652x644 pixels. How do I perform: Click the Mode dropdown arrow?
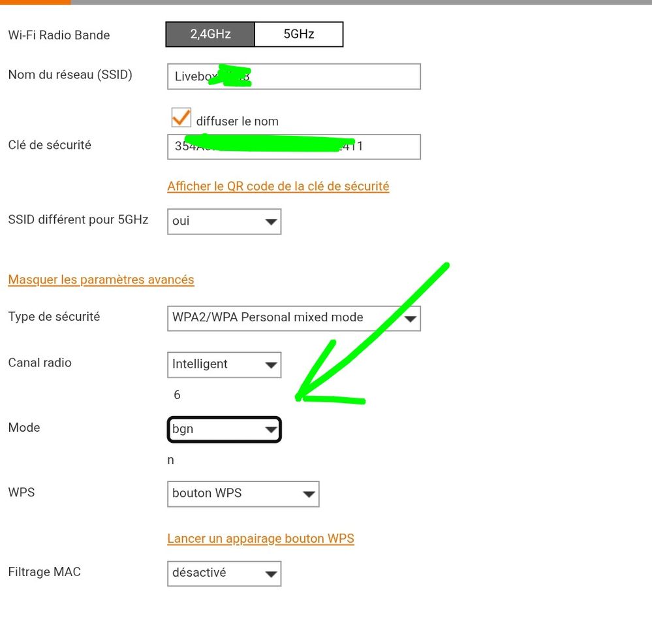point(270,429)
